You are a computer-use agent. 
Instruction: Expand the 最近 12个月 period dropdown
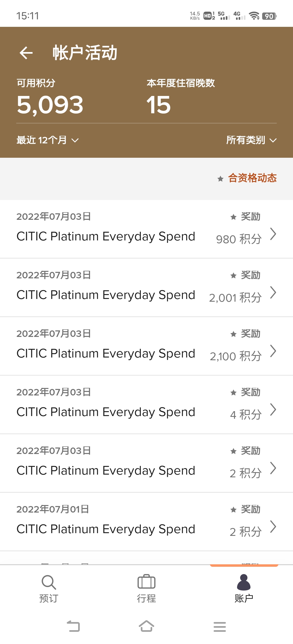click(48, 140)
